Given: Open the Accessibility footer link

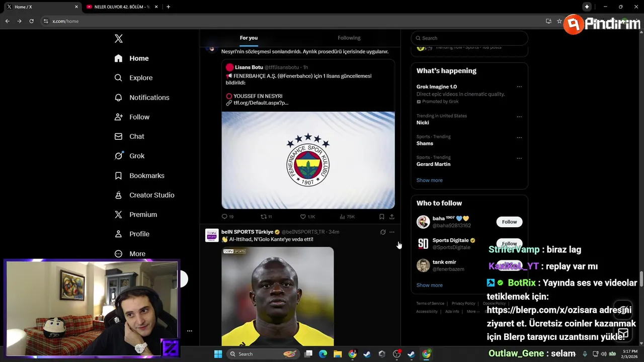Looking at the screenshot, I should click(x=427, y=311).
